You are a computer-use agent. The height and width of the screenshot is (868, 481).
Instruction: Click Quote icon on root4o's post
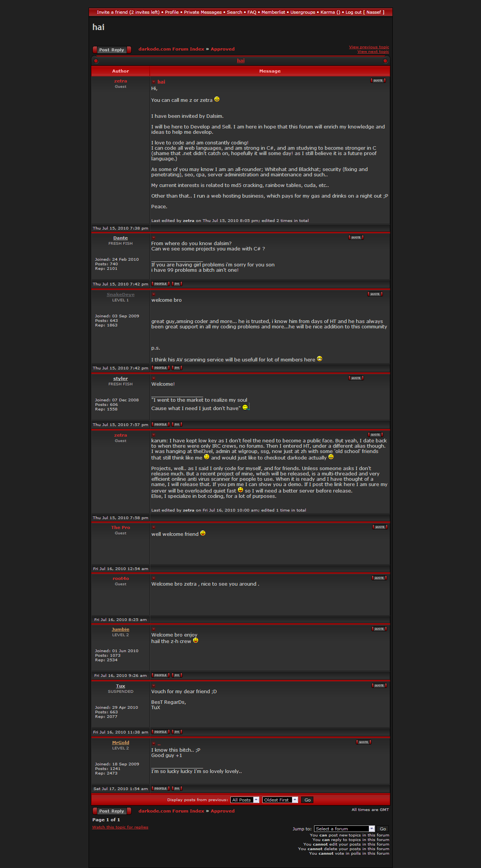pos(379,578)
